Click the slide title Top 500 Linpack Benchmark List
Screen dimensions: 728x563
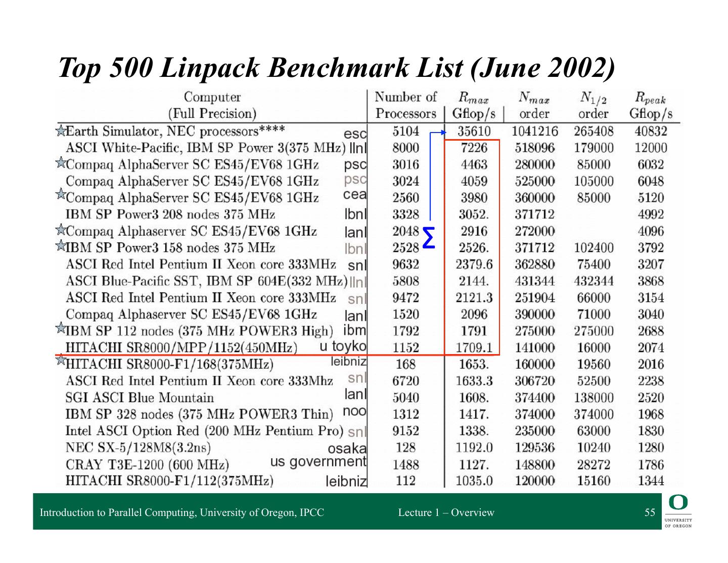336,67
